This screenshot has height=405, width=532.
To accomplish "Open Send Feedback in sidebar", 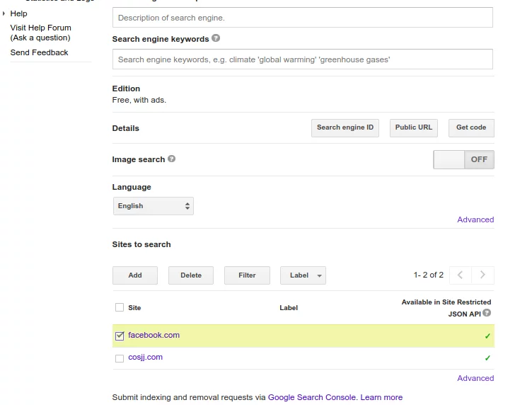I will tap(40, 52).
